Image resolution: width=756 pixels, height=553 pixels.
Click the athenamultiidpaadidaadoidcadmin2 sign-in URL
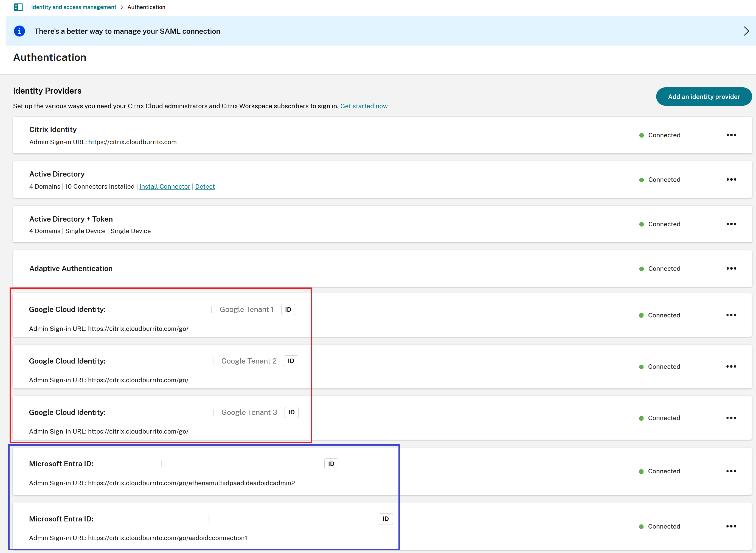[x=162, y=483]
